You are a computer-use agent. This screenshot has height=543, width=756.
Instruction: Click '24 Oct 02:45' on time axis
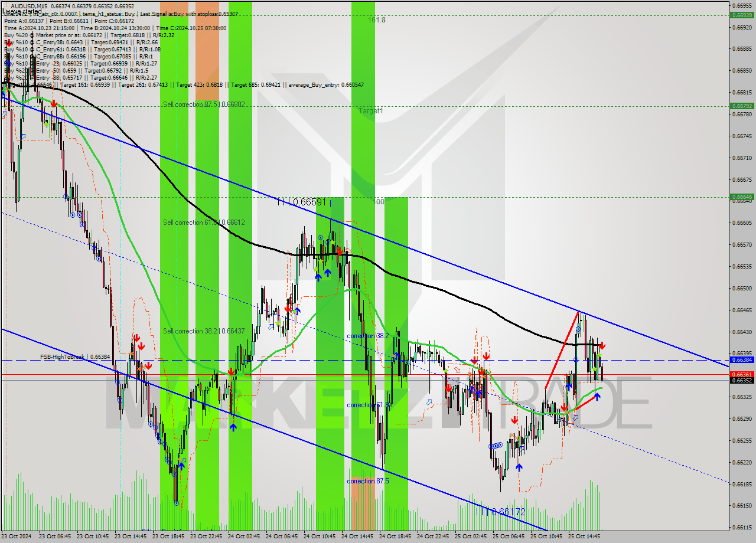point(243,537)
